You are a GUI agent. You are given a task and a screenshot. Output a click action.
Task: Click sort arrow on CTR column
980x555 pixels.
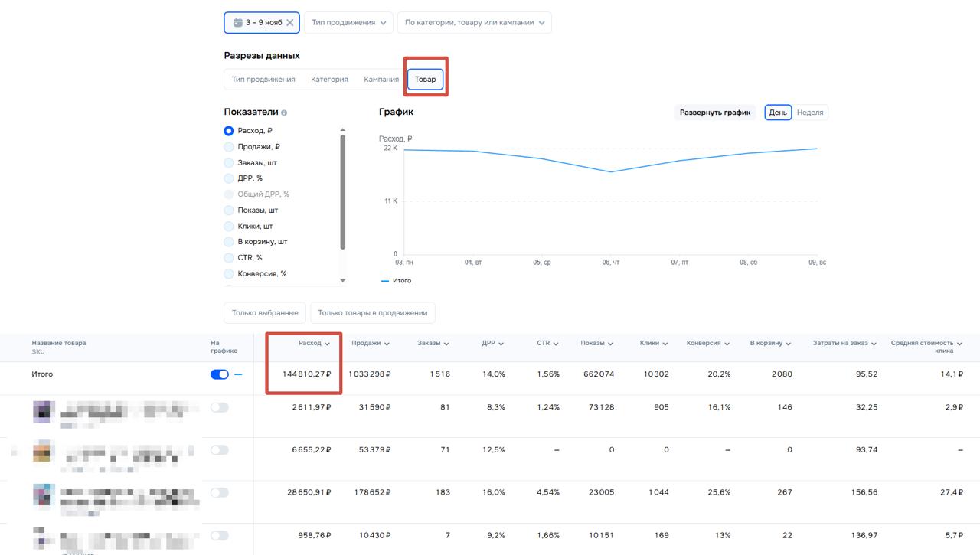(x=556, y=344)
